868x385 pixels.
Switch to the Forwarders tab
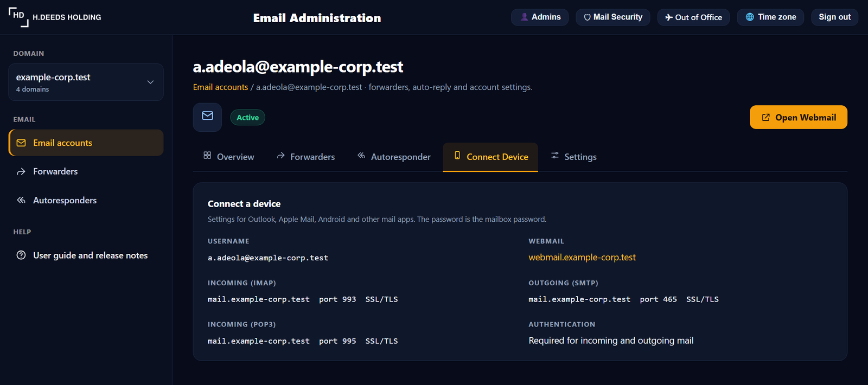[305, 157]
